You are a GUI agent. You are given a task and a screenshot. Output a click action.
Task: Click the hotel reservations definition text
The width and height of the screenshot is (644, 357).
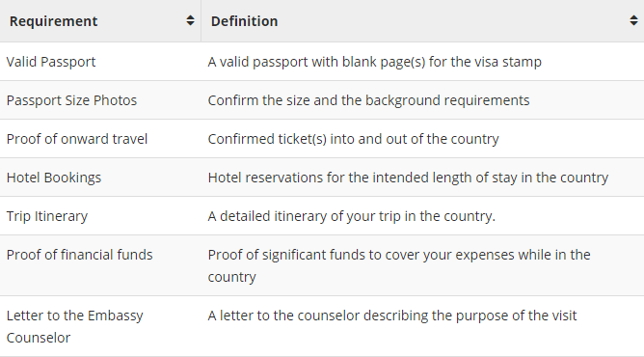coord(408,178)
